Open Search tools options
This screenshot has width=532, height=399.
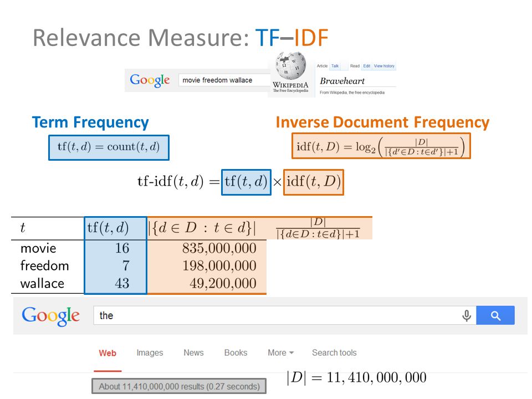[334, 353]
